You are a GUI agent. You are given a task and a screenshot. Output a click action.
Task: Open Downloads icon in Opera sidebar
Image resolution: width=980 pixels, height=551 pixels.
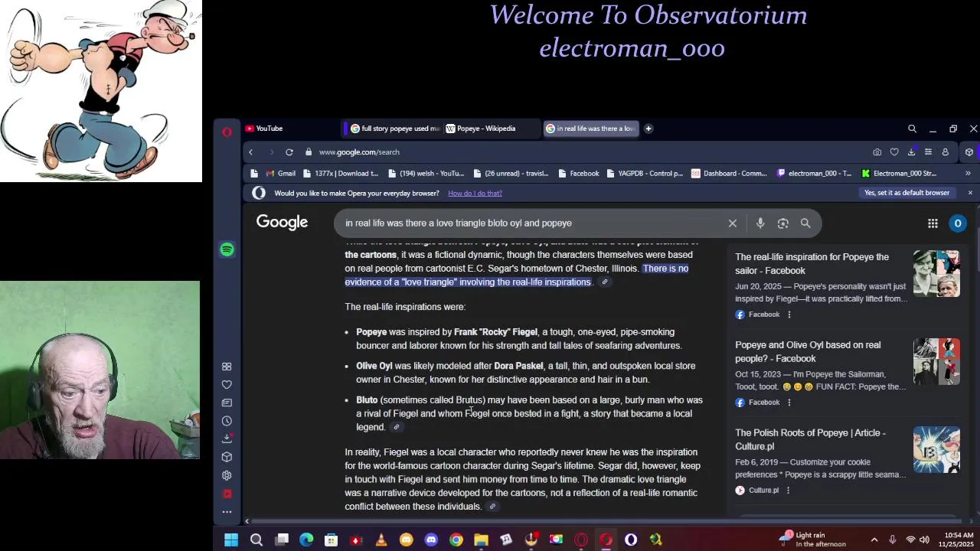[227, 439]
